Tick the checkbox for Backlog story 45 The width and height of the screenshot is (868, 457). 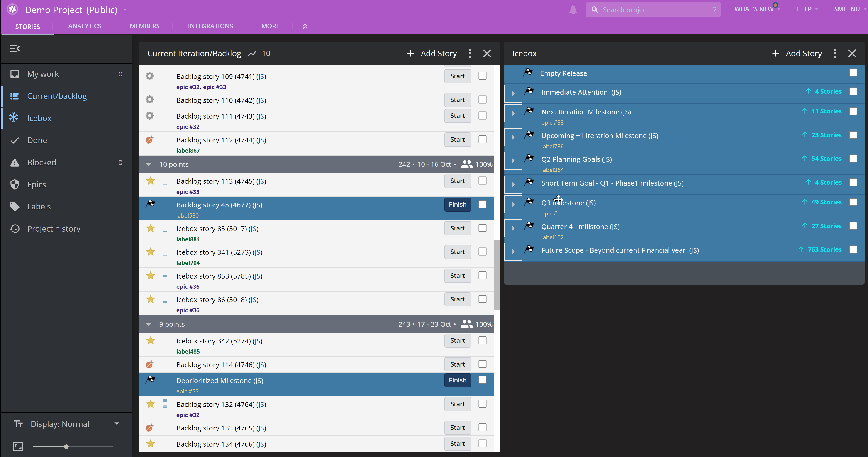tap(483, 204)
